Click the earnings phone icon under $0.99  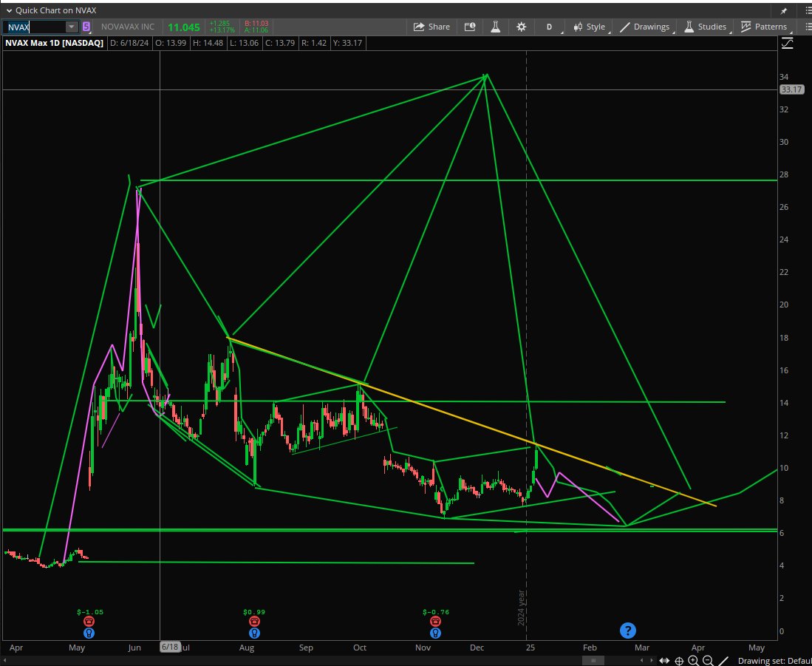pyautogui.click(x=253, y=622)
